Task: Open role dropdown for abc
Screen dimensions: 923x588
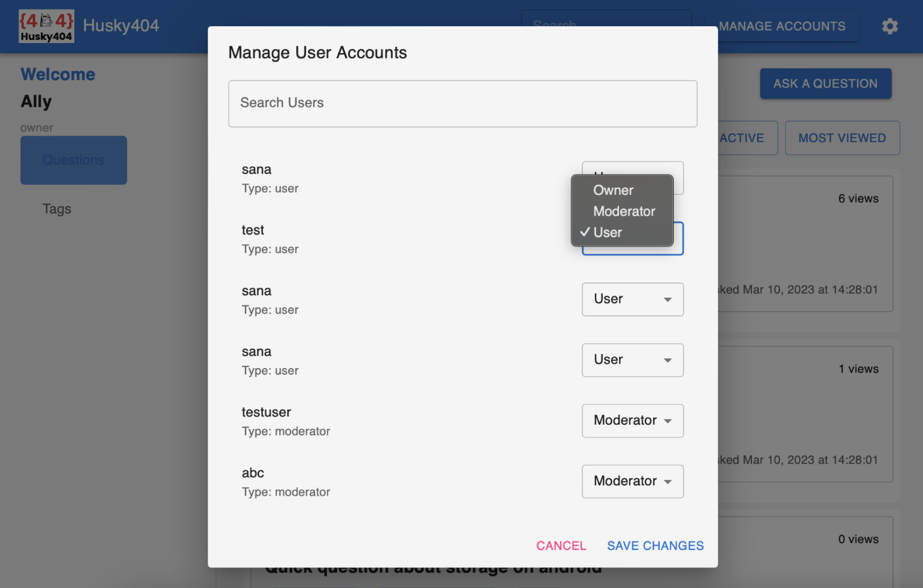Action: tap(632, 481)
